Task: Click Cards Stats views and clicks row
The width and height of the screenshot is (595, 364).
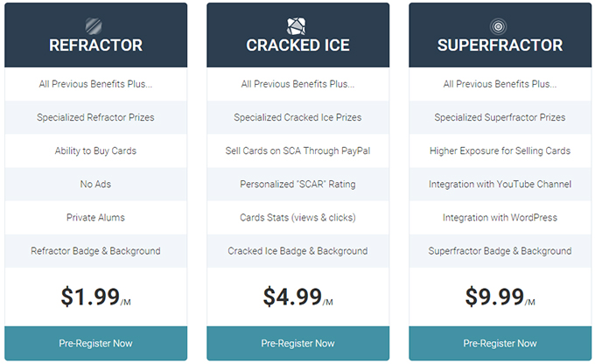Action: (x=297, y=218)
